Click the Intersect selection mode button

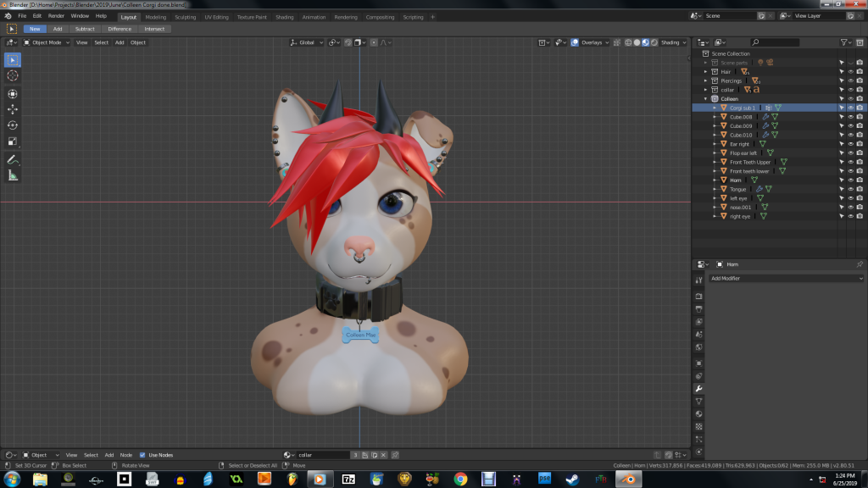154,29
